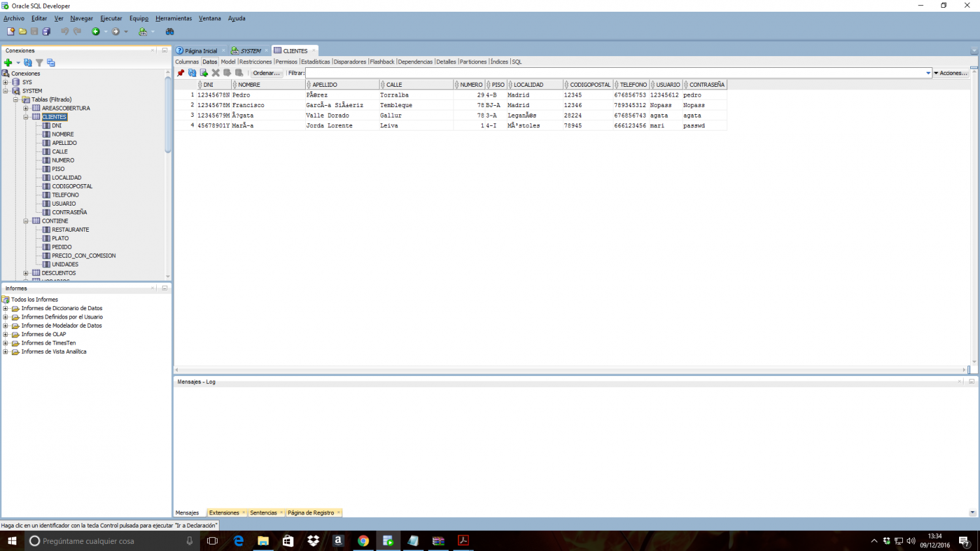
Task: Click the green plus New Connection icon
Action: [x=8, y=63]
